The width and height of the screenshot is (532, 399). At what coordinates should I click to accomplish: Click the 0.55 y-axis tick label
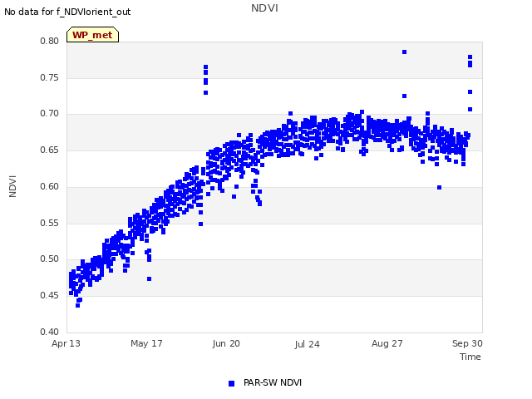tap(50, 224)
